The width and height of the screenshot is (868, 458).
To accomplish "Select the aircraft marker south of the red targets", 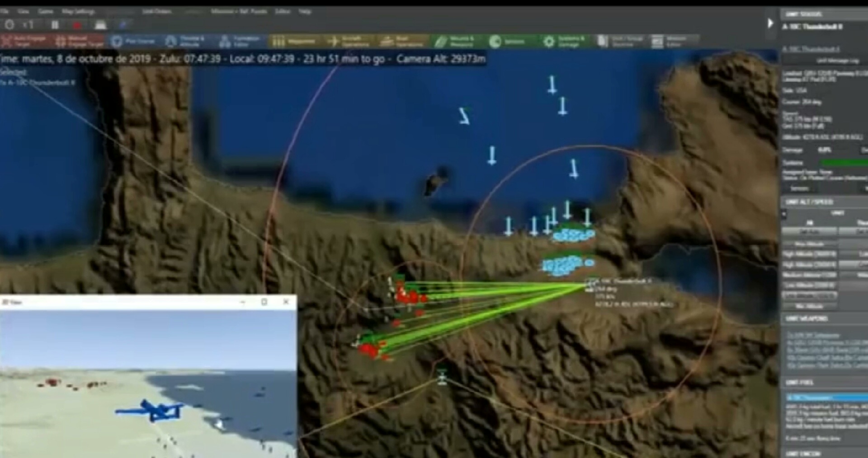I will 443,377.
